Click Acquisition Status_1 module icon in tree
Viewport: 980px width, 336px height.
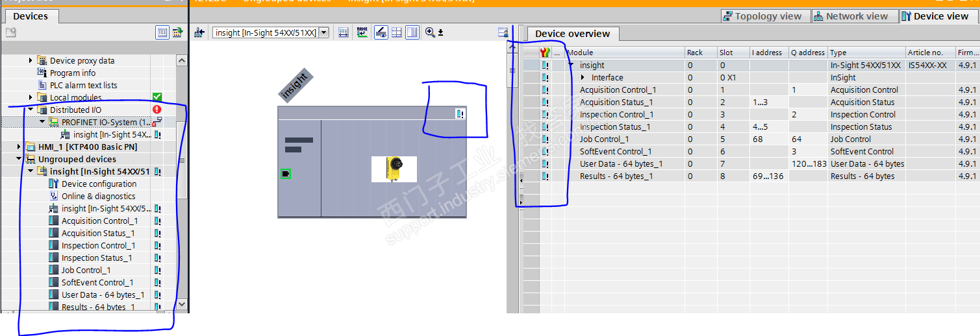coord(54,233)
